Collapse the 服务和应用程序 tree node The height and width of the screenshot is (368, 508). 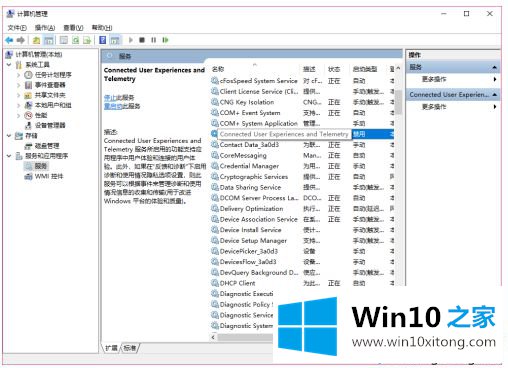pyautogui.click(x=9, y=156)
